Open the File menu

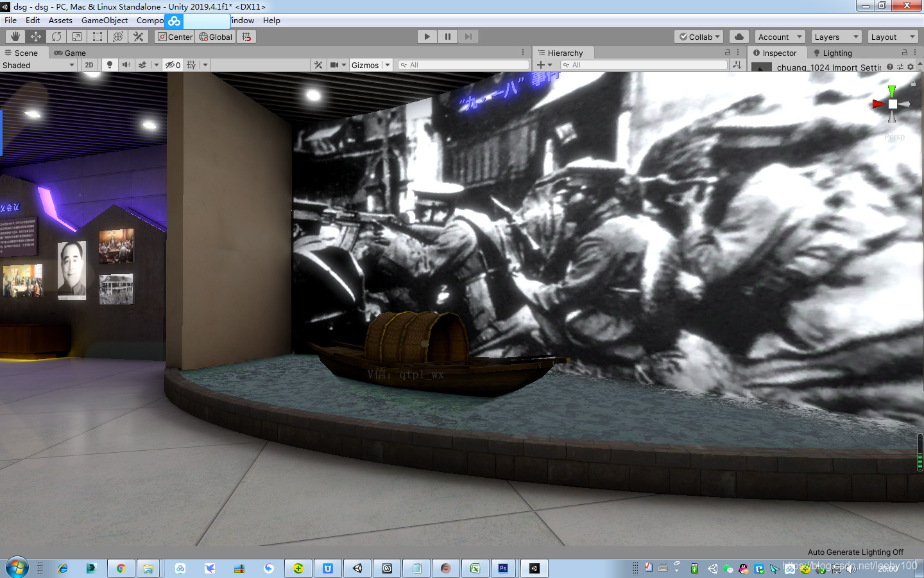pyautogui.click(x=10, y=21)
